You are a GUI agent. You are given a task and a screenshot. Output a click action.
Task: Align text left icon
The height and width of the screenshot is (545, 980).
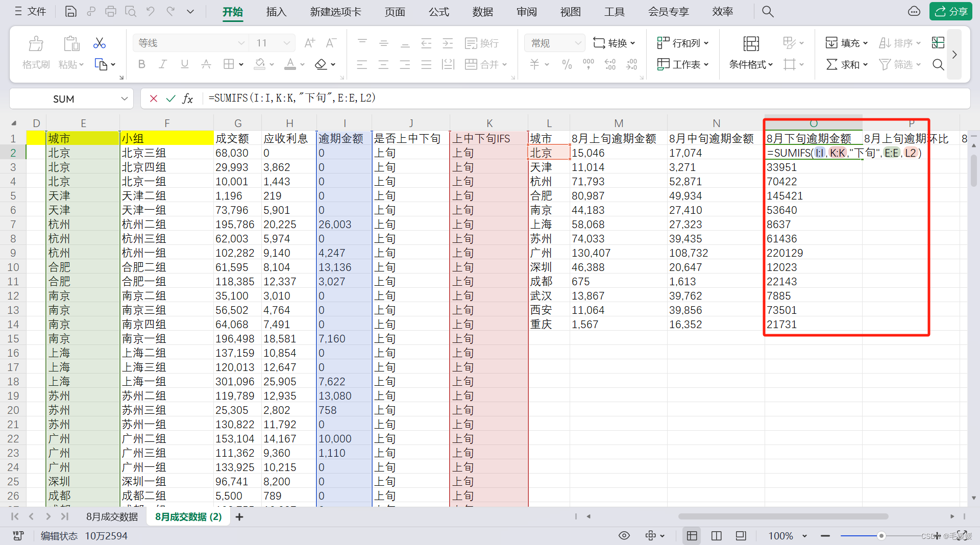point(362,64)
